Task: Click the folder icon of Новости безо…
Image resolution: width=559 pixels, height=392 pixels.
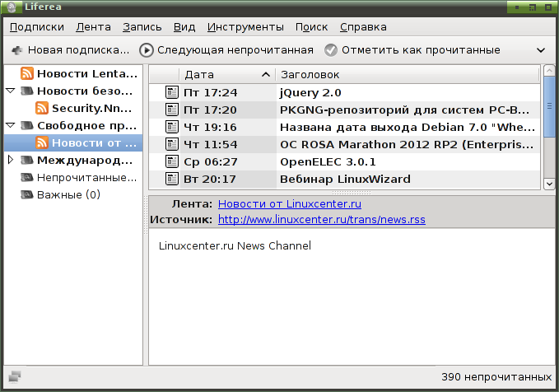Action: [26, 91]
